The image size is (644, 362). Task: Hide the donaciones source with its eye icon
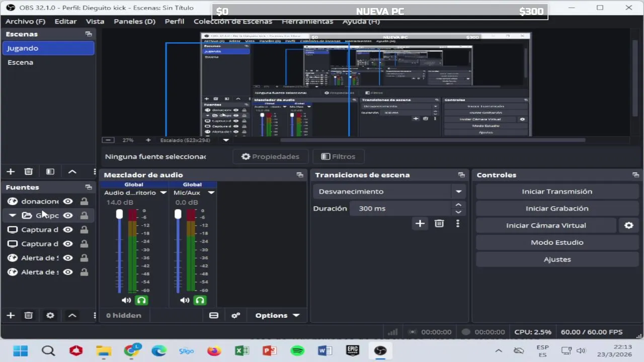point(67,201)
